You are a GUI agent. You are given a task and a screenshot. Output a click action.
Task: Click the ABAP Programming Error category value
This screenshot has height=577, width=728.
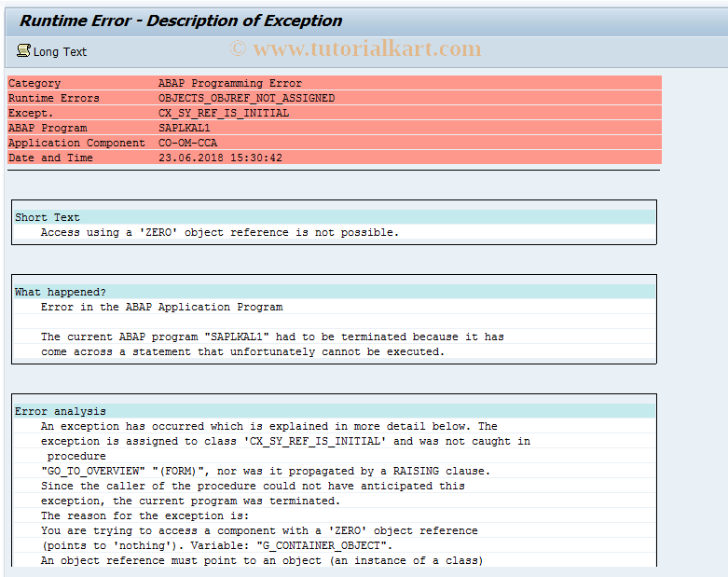[x=230, y=83]
